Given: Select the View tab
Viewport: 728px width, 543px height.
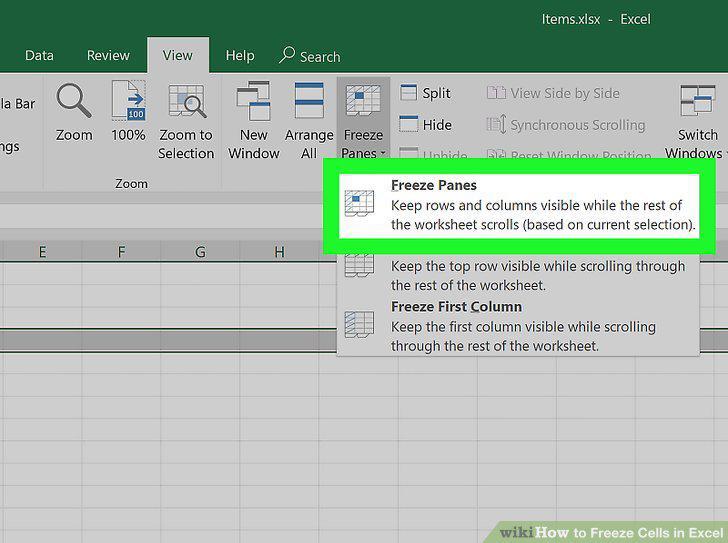Looking at the screenshot, I should click(x=177, y=56).
